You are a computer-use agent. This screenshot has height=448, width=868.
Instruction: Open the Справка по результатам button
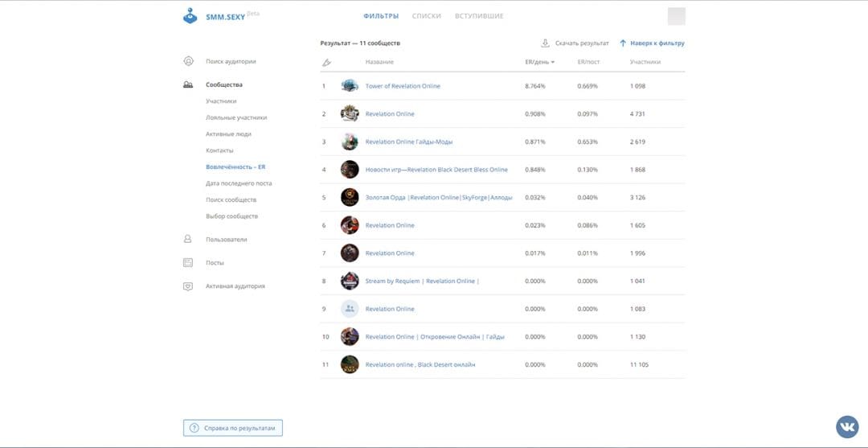click(233, 428)
